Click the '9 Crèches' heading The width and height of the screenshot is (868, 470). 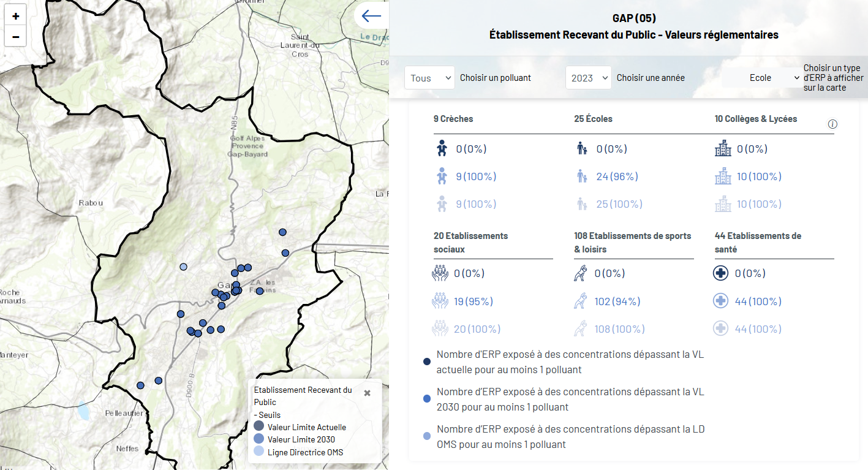point(453,119)
